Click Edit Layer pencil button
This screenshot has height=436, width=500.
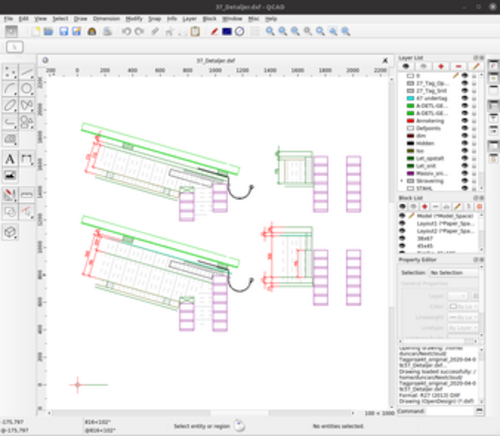[476, 66]
